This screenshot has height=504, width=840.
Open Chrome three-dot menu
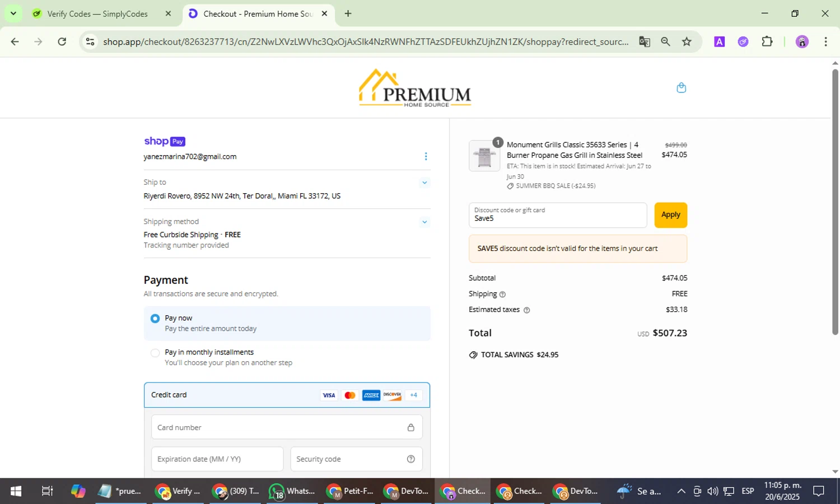coord(825,41)
